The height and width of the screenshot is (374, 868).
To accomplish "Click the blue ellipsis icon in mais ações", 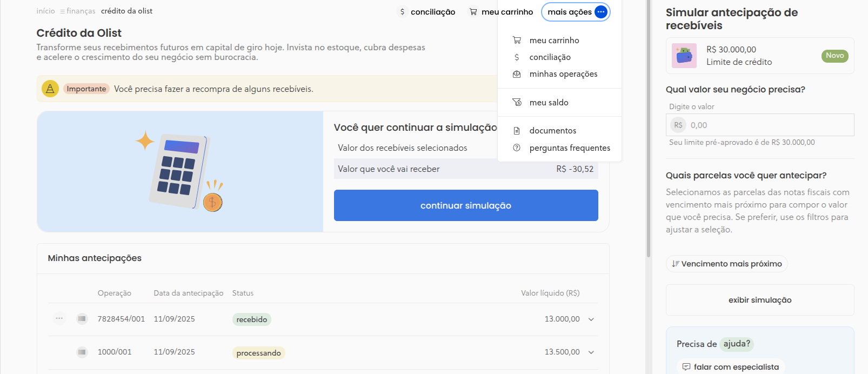I will 601,12.
